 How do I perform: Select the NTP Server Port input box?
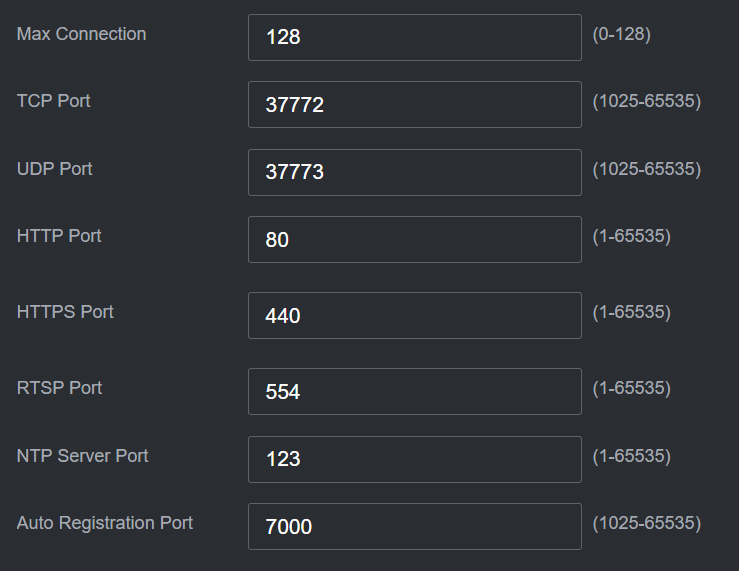point(414,459)
